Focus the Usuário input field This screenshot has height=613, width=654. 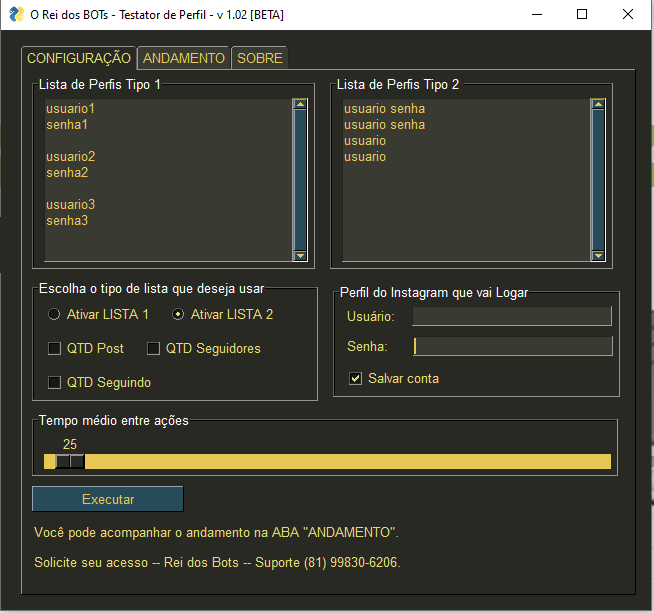(511, 317)
